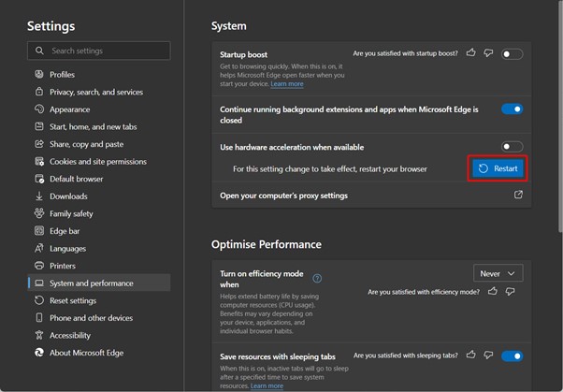Click the Profiles icon in sidebar
The image size is (563, 392).
click(x=39, y=74)
